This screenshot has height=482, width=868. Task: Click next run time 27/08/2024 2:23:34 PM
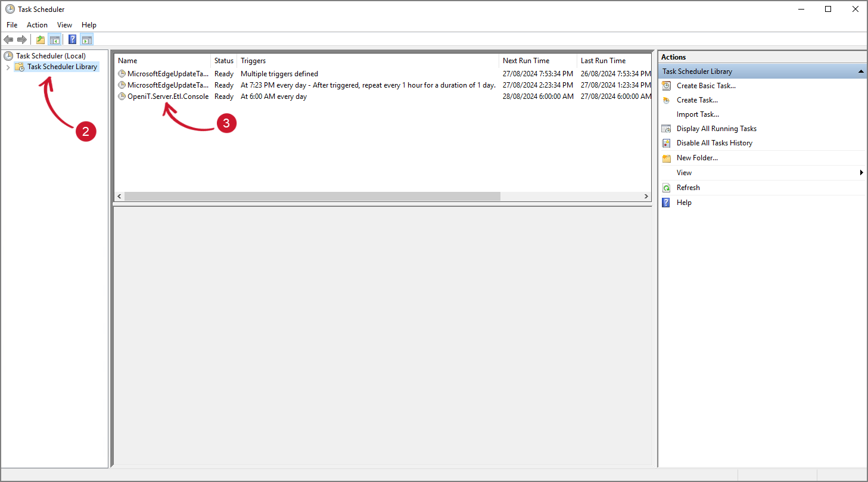coord(538,85)
